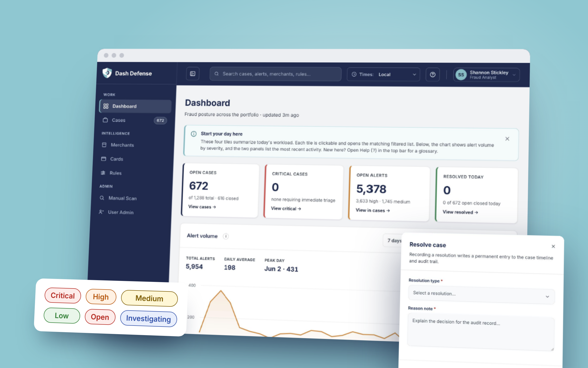Click the info icon in Start your day banner
Viewport: 588px width, 368px height.
click(x=194, y=134)
